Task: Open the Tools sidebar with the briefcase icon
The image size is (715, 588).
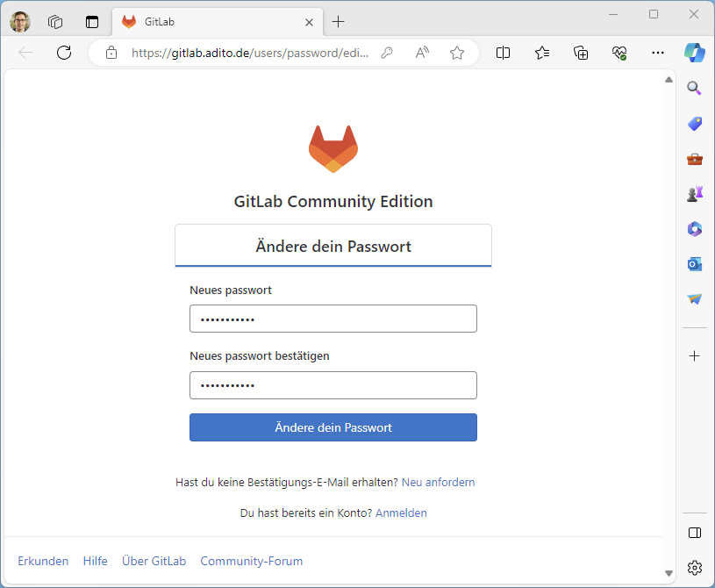Action: coord(694,158)
